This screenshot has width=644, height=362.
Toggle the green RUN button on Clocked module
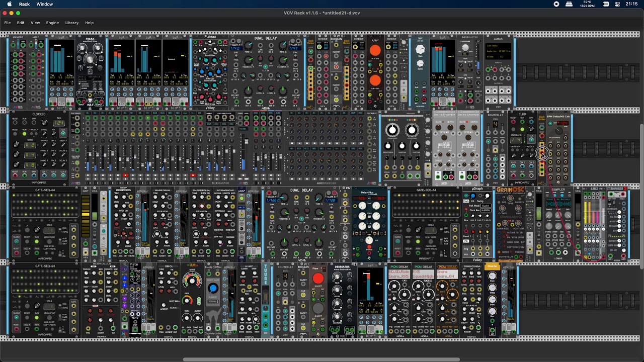pyautogui.click(x=24, y=134)
